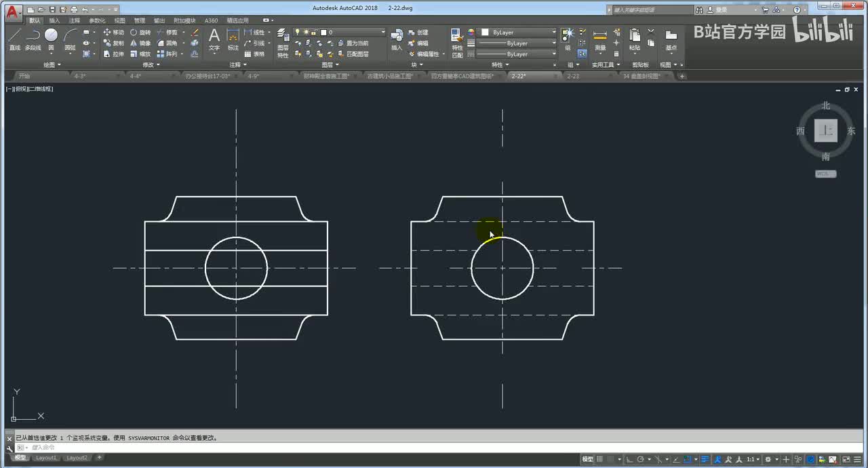Click the Undo arrow in quick access toolbar

click(84, 9)
